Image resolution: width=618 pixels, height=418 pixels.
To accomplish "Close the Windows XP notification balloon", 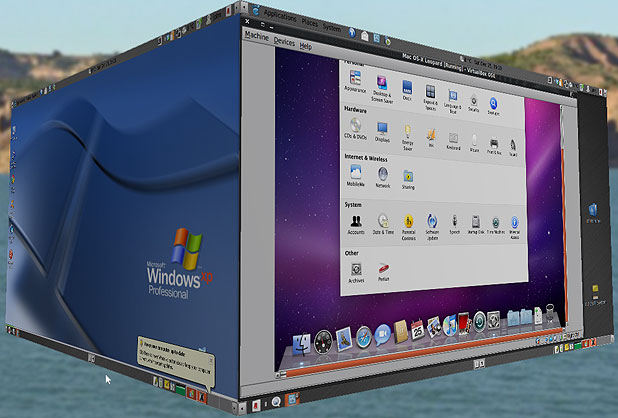I will pos(211,360).
